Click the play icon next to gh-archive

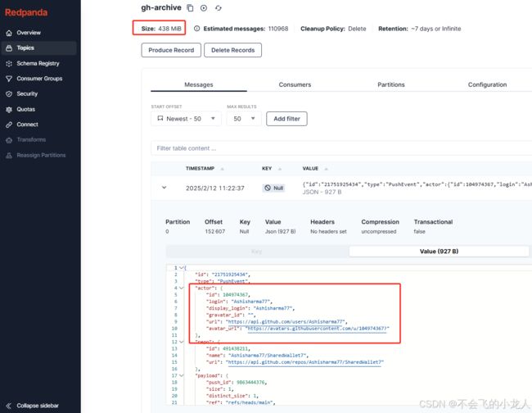coord(204,8)
